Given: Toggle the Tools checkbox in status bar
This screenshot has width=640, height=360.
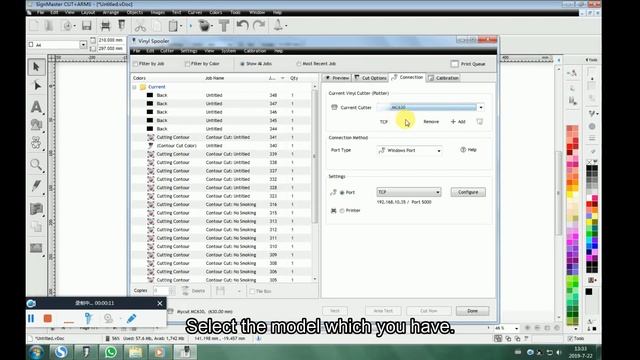Looking at the screenshot, I should [570, 338].
